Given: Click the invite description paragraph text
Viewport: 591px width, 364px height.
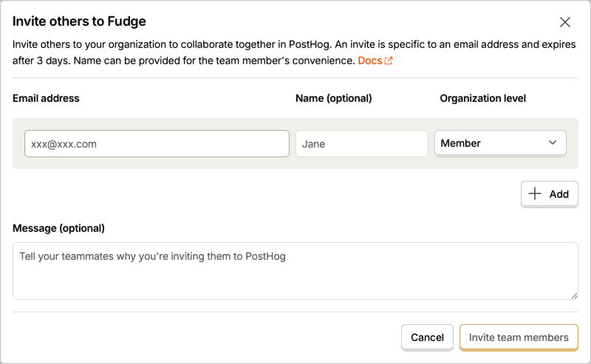Looking at the screenshot, I should pyautogui.click(x=294, y=52).
